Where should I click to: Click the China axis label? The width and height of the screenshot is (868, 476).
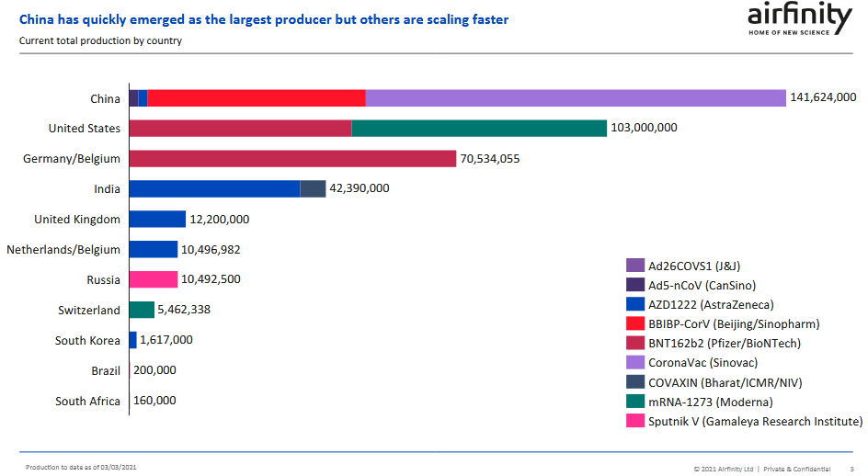coord(105,98)
